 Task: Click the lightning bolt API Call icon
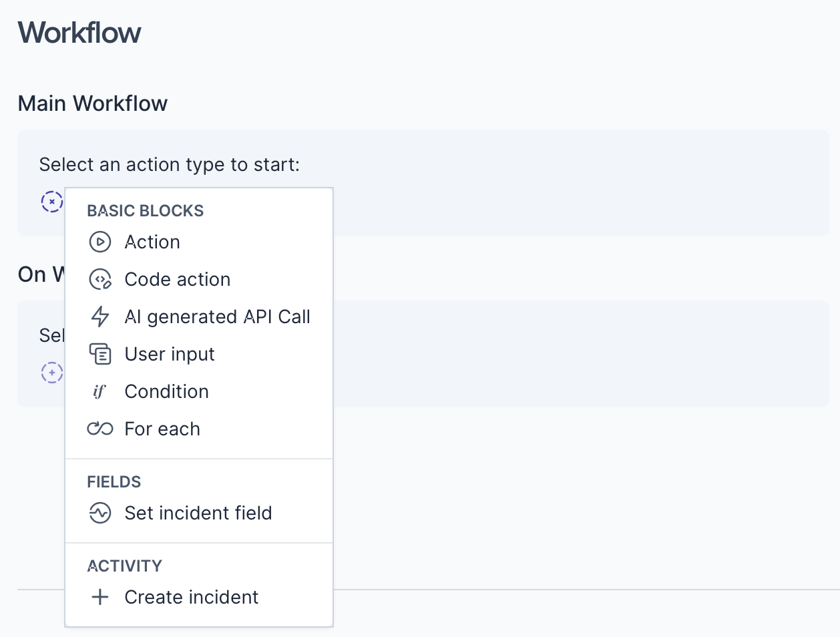(x=100, y=316)
